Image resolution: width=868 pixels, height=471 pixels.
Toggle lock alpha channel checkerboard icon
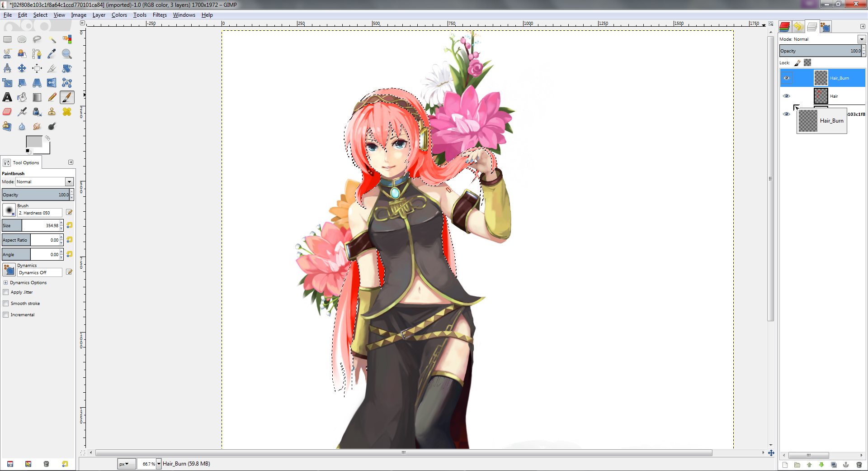click(807, 63)
